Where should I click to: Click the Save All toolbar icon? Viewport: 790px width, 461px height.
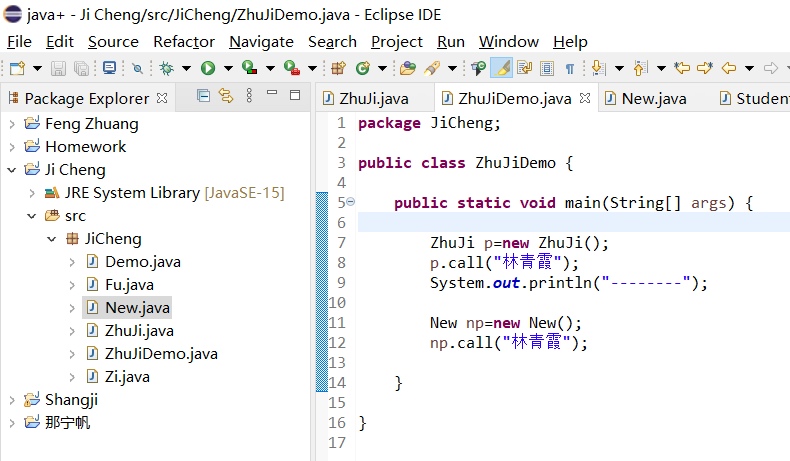click(x=81, y=68)
